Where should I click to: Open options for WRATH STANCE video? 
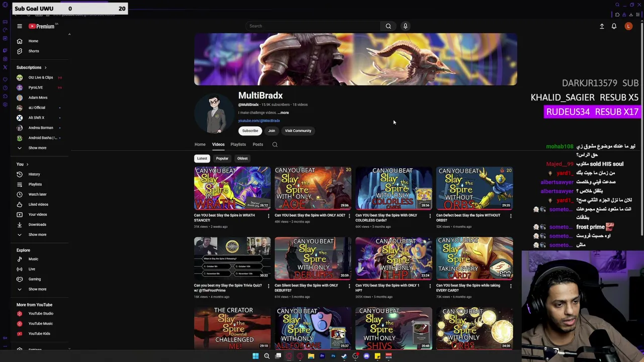(x=268, y=216)
